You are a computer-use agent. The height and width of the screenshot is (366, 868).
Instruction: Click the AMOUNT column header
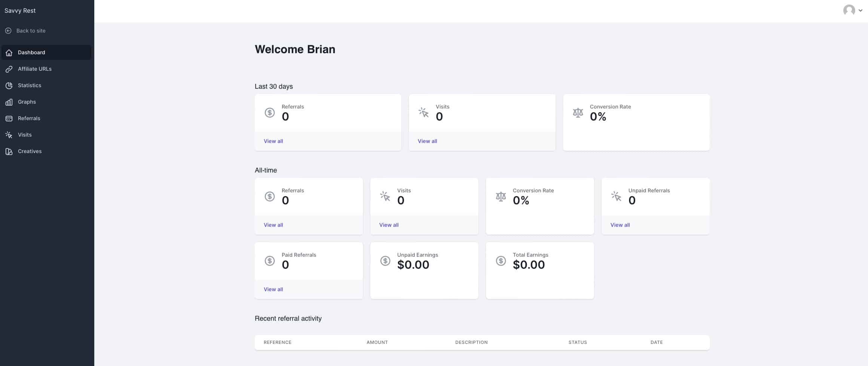point(377,342)
